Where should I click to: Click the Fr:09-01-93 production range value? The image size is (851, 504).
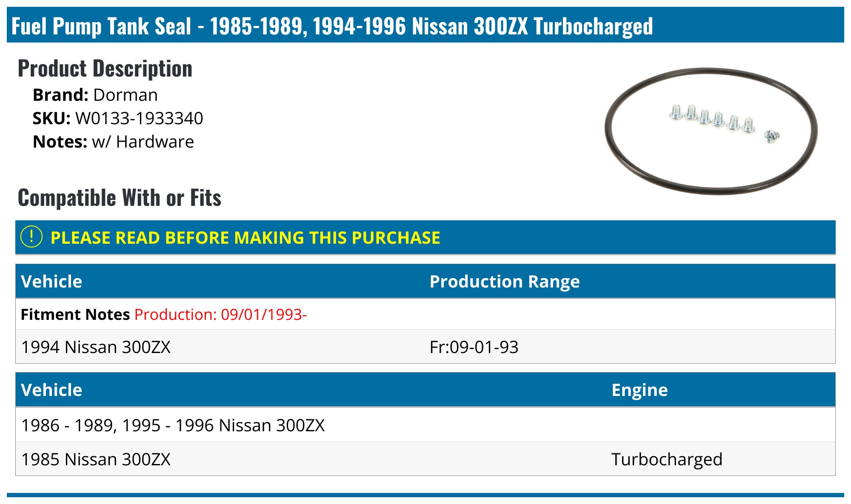pyautogui.click(x=474, y=347)
